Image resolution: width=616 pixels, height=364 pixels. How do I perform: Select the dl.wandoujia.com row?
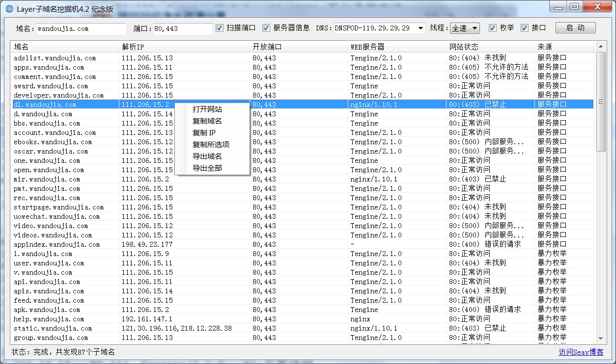pos(302,104)
